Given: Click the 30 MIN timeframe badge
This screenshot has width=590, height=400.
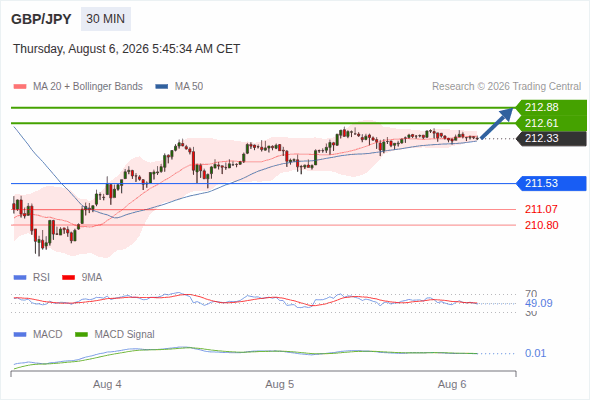Looking at the screenshot, I should coord(106,19).
